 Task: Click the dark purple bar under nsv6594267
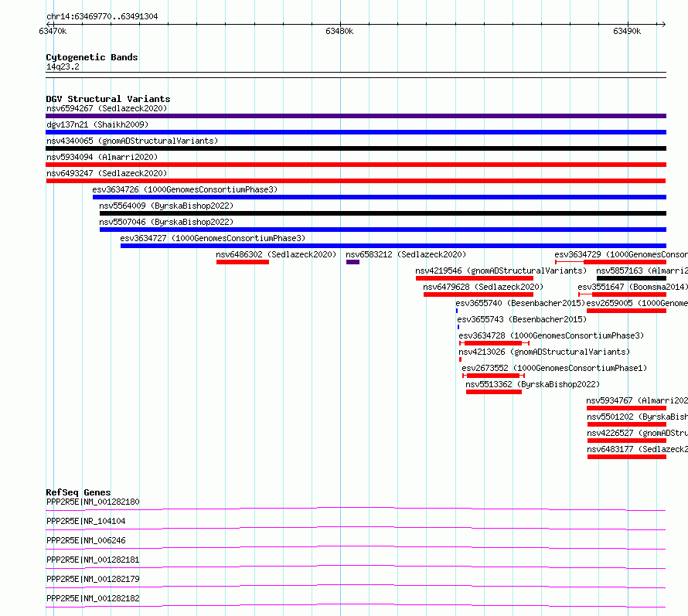[x=356, y=116]
